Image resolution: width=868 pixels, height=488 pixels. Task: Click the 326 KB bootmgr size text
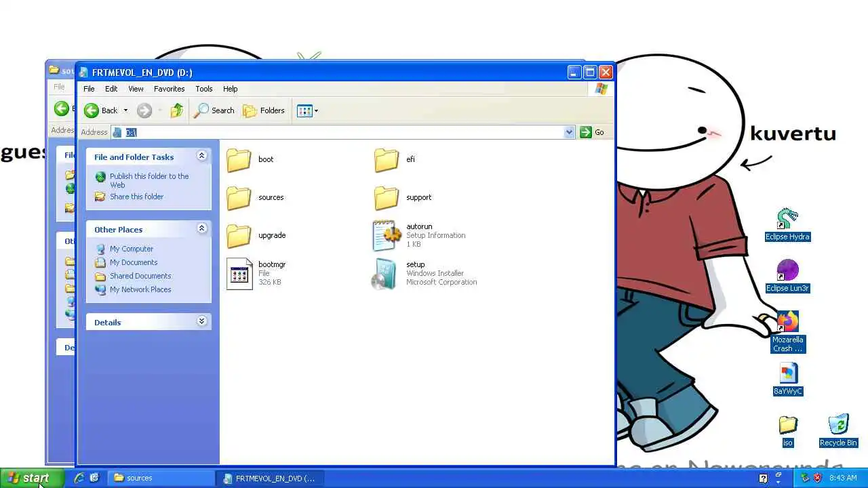(269, 282)
